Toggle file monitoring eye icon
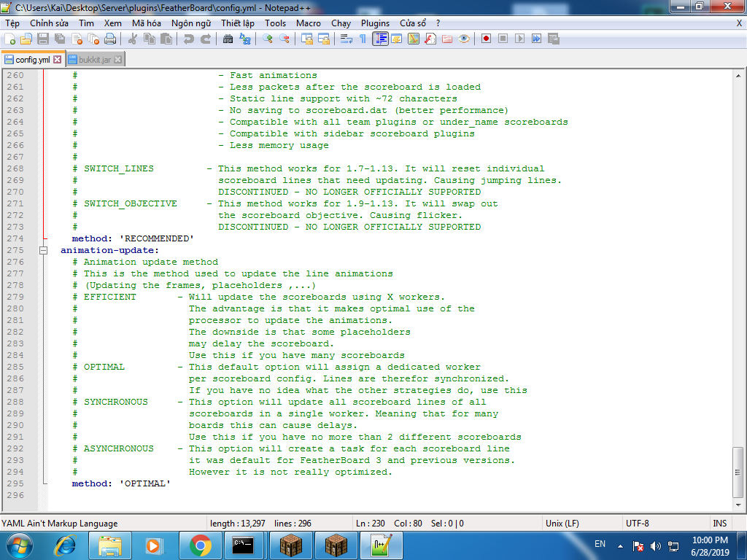The height and width of the screenshot is (560, 747). [464, 39]
